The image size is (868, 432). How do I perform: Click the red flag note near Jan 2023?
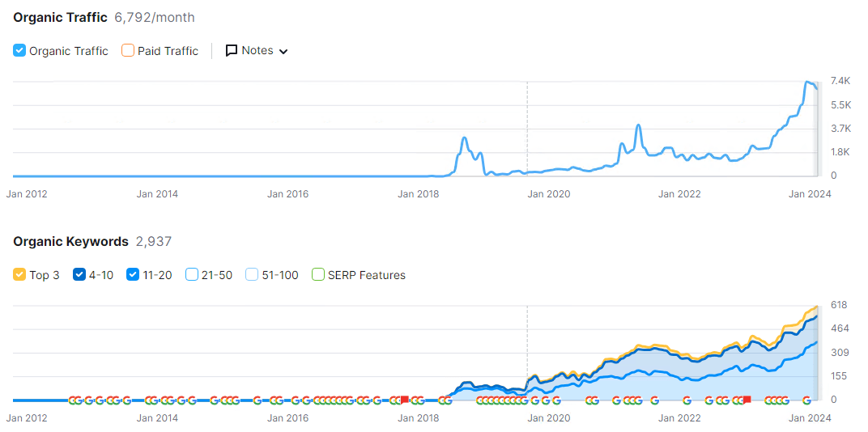click(x=747, y=400)
